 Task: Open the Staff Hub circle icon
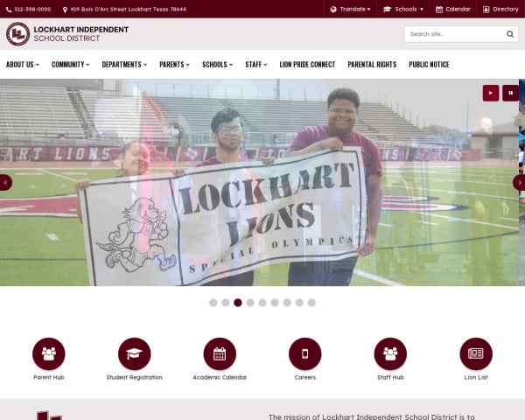[x=390, y=353]
